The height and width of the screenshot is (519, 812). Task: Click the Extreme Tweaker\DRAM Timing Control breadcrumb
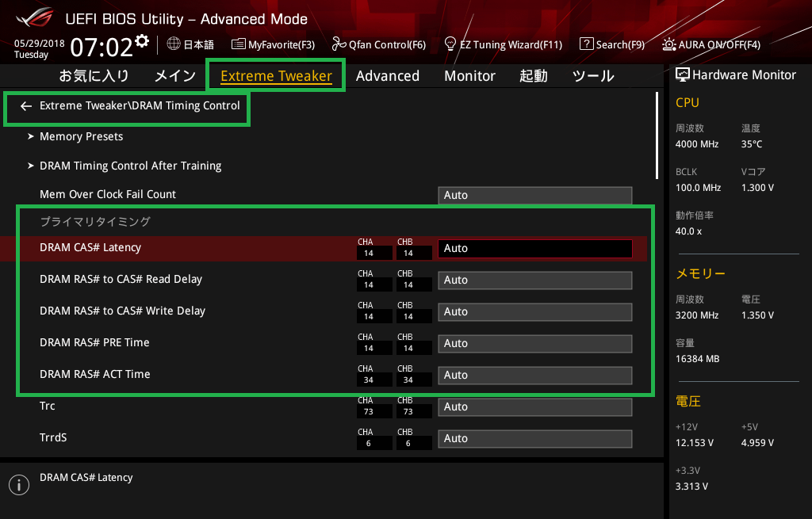click(x=140, y=105)
